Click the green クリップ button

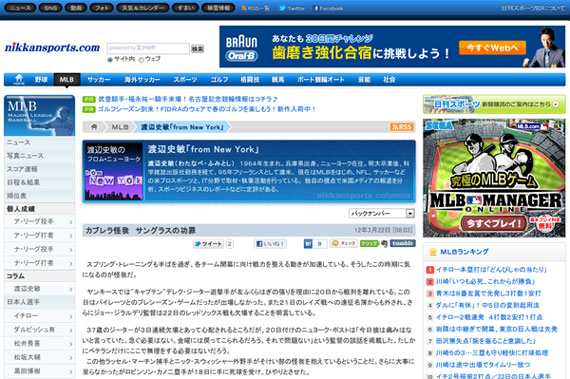pyautogui.click(x=369, y=243)
